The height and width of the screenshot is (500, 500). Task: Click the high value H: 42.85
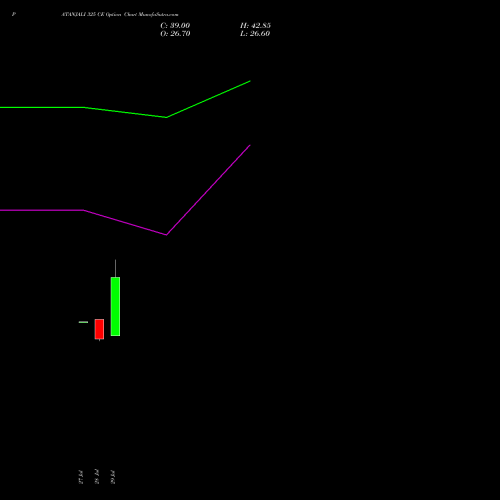coord(255,26)
